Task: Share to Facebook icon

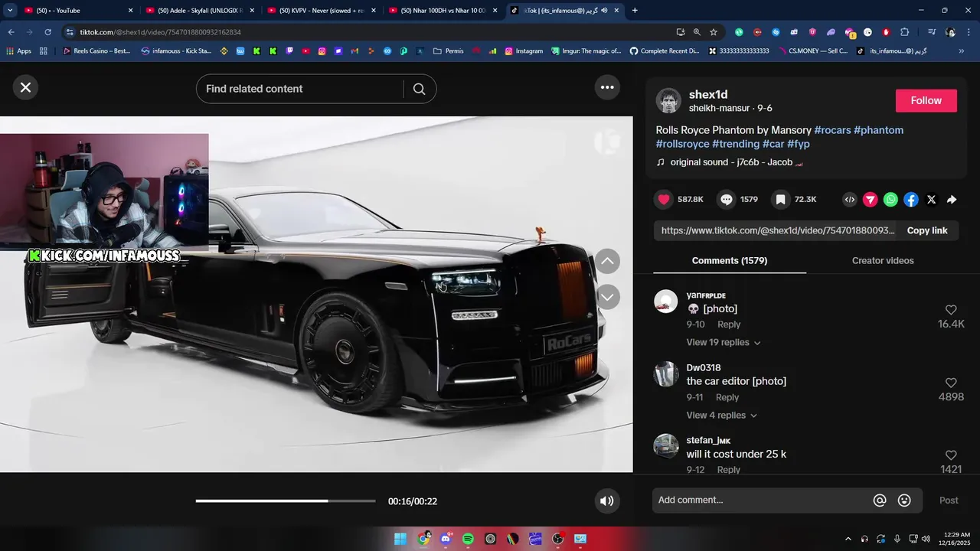Action: (x=911, y=200)
